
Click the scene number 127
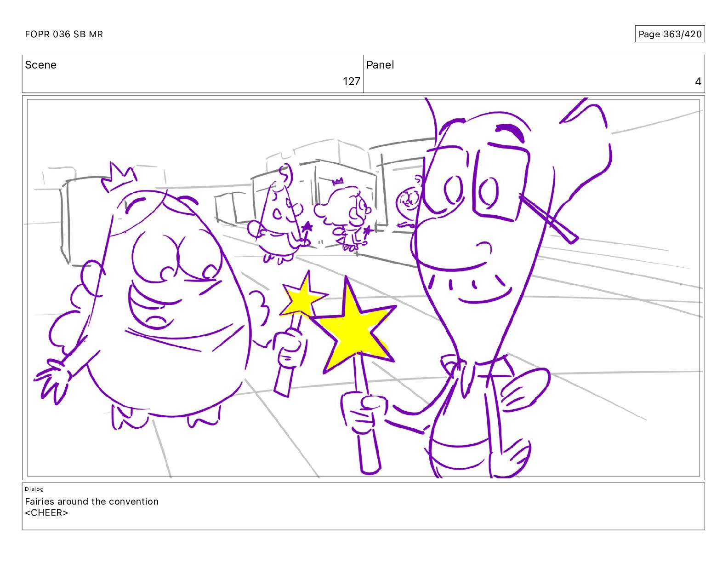351,81
